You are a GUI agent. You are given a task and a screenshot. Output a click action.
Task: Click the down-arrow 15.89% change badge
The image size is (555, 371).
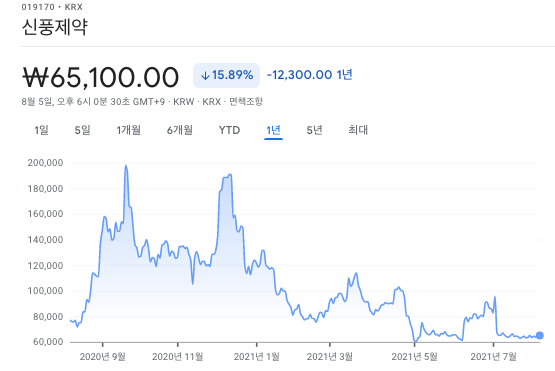227,75
